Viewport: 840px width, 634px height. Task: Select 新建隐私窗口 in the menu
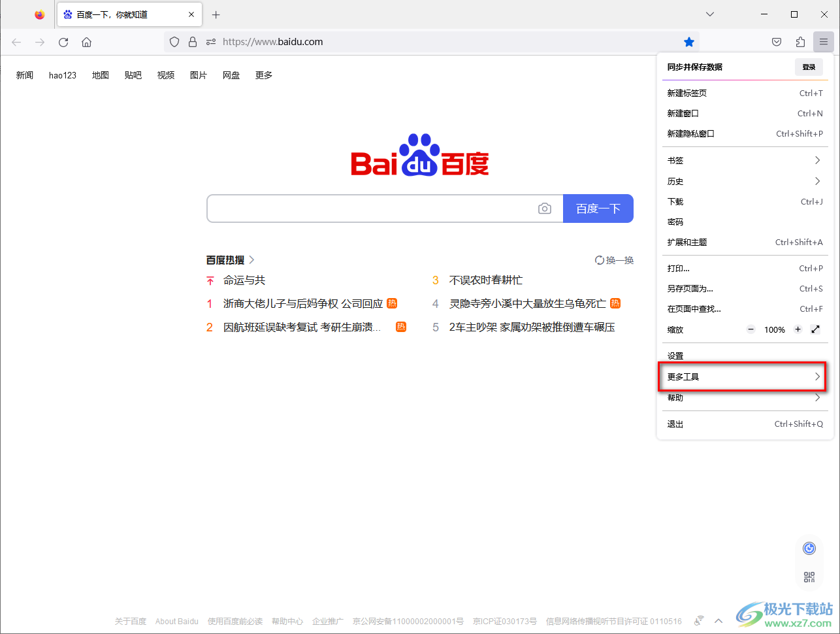(x=745, y=133)
